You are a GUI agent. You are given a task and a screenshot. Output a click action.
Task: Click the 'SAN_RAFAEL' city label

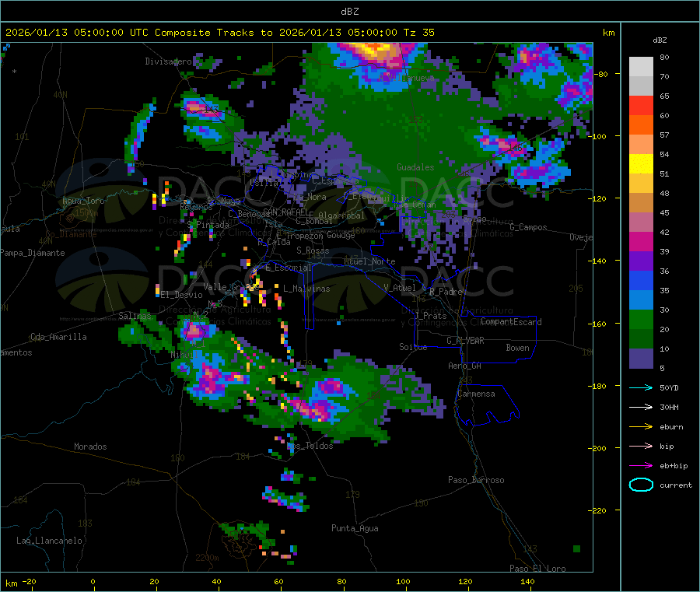click(x=286, y=212)
